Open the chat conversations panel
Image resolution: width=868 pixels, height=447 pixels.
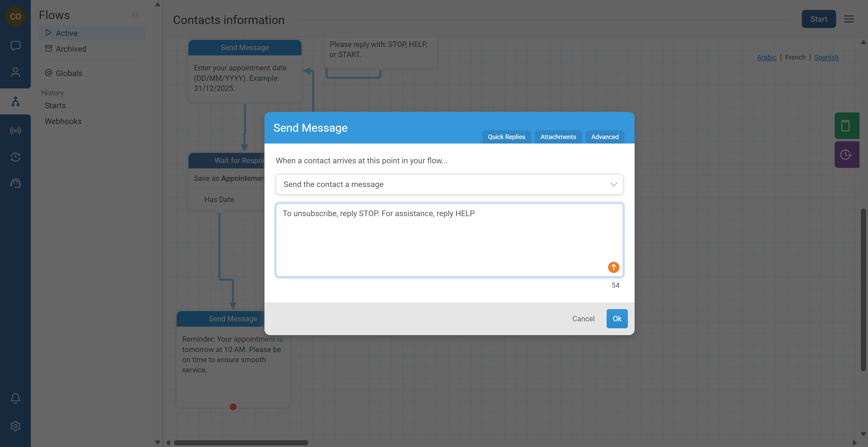click(x=16, y=46)
